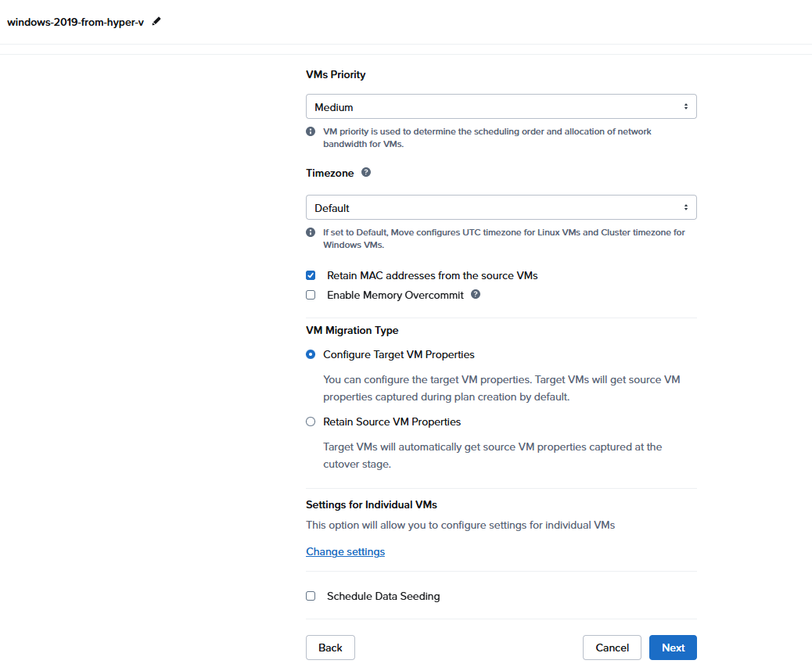Enable Memory Overcommit checkbox
The image size is (812, 671).
point(311,295)
